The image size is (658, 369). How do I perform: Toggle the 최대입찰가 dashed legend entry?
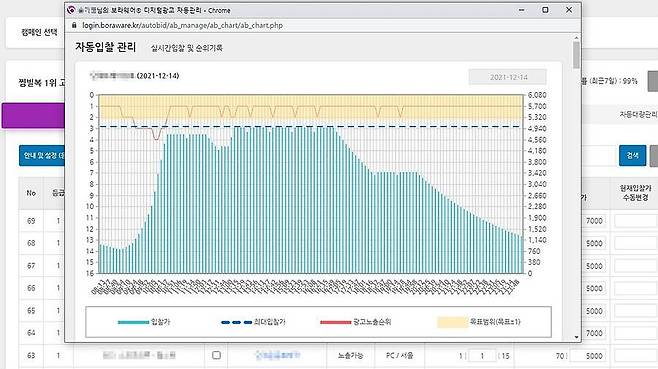pos(253,322)
